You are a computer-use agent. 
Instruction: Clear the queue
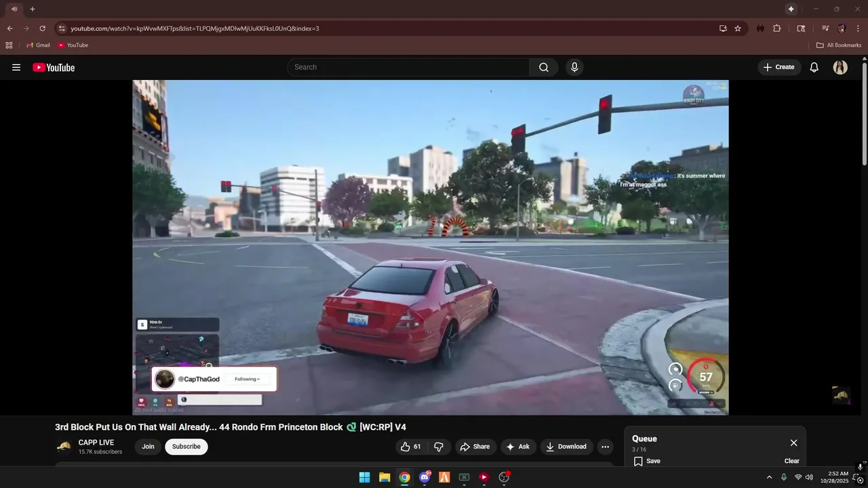click(x=792, y=461)
